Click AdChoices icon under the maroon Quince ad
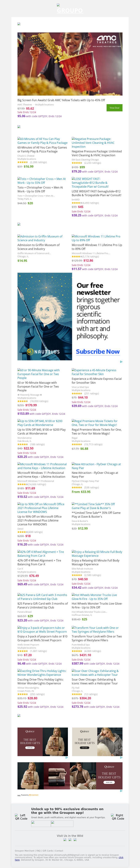The height and width of the screenshot is (868, 140). tap(67, 757)
